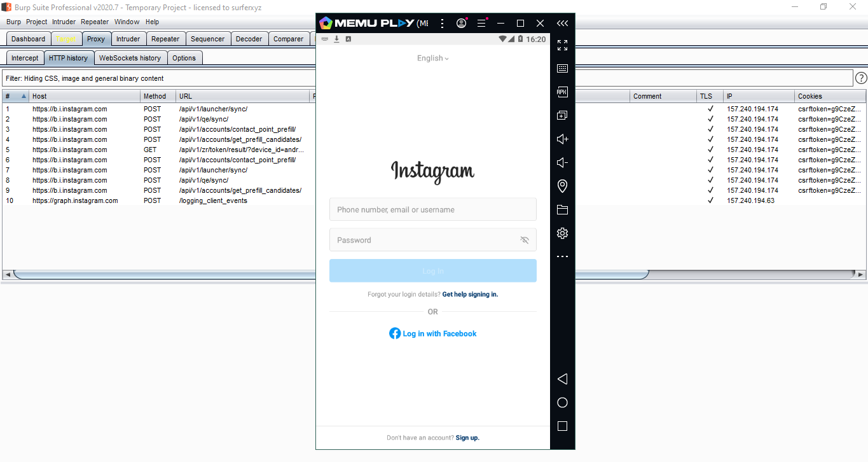
Task: Focus the phone number, email or username field
Action: tap(432, 209)
